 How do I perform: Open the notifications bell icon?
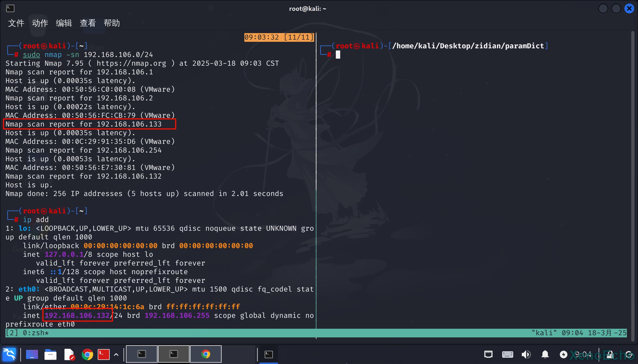coord(545,354)
